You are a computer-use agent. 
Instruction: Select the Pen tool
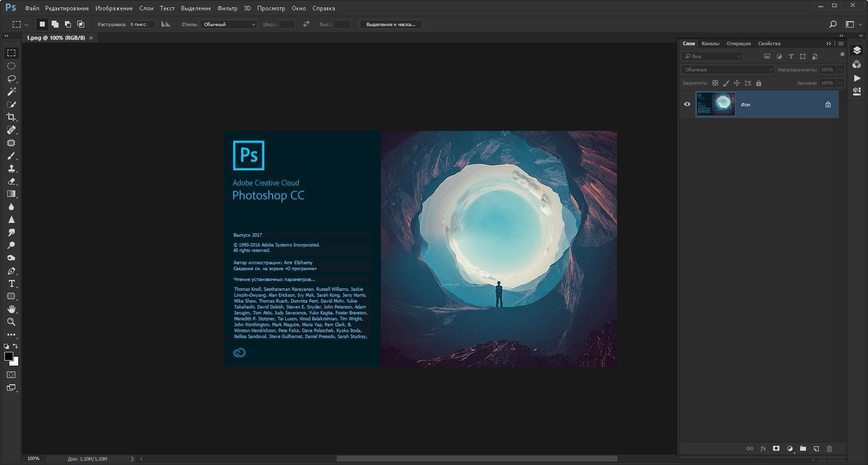[x=11, y=271]
